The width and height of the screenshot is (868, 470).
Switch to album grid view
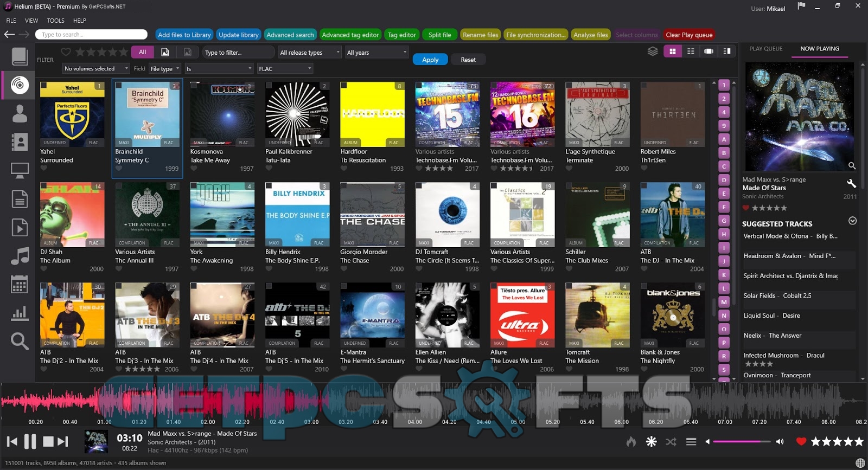click(673, 51)
